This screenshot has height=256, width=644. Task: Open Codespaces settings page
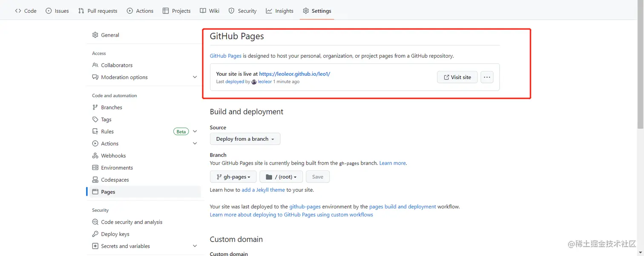(x=115, y=180)
